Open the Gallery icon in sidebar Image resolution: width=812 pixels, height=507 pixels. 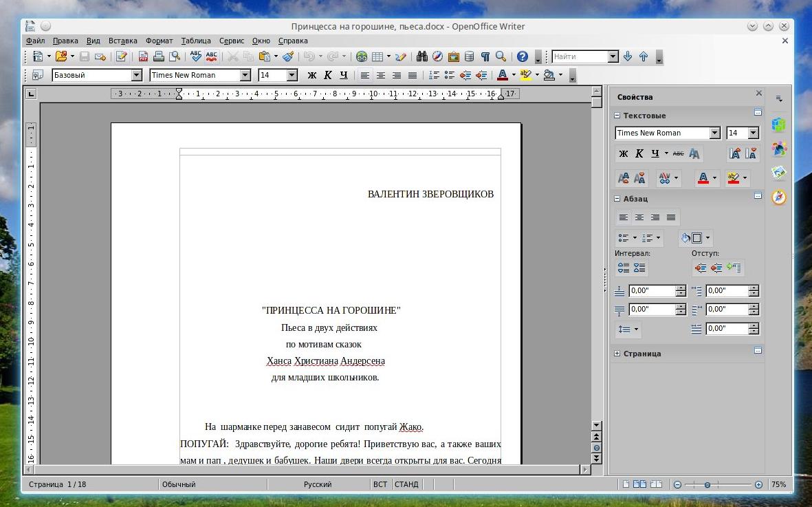[x=778, y=173]
